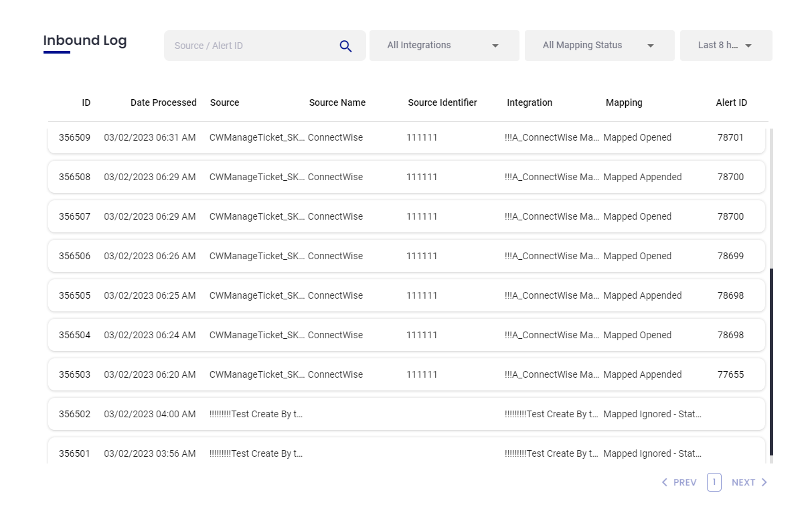The height and width of the screenshot is (505, 812).
Task: Click the NEXT right chevron icon
Action: pos(764,482)
